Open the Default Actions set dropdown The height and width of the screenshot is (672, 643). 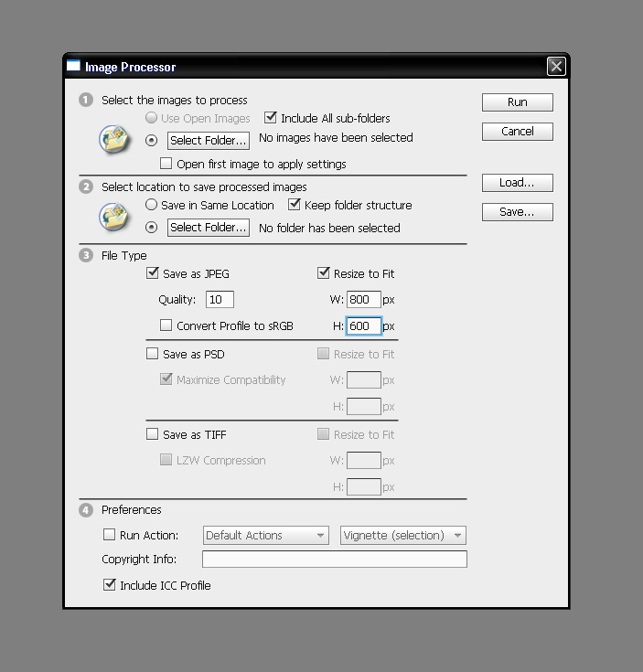[x=266, y=535]
